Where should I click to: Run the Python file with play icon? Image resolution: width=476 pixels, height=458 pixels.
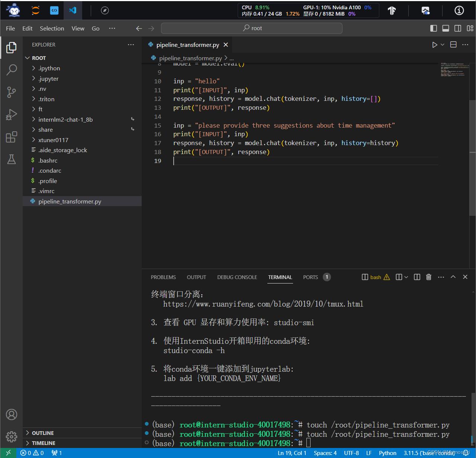(434, 45)
